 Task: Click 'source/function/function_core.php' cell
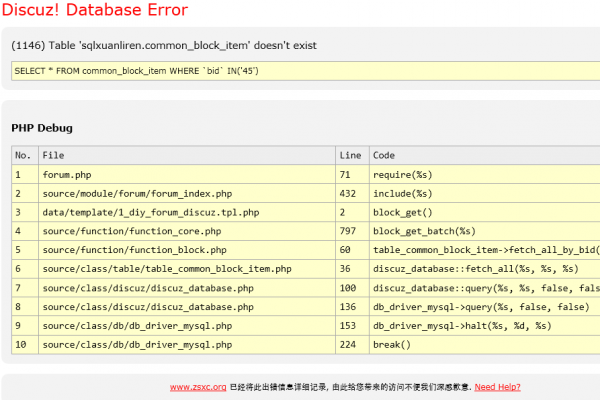[x=187, y=231]
